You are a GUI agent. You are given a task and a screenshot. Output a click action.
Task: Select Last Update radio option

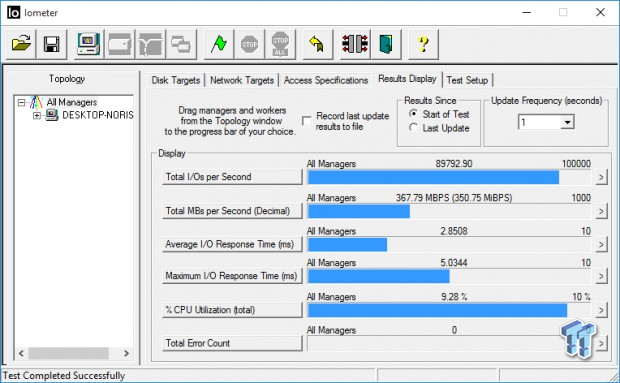pos(413,128)
